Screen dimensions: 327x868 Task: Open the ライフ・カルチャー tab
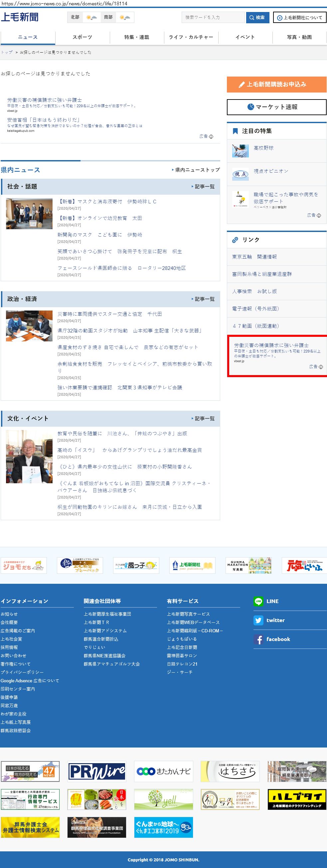[x=191, y=37]
